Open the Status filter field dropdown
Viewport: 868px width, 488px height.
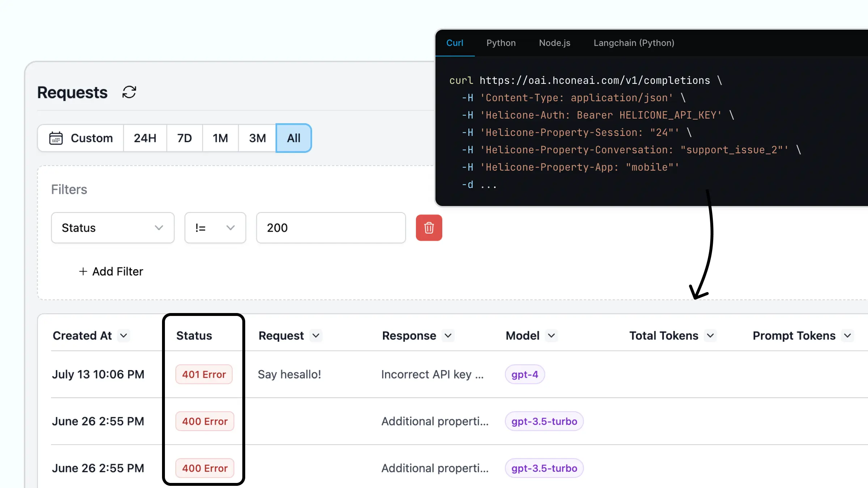(113, 228)
